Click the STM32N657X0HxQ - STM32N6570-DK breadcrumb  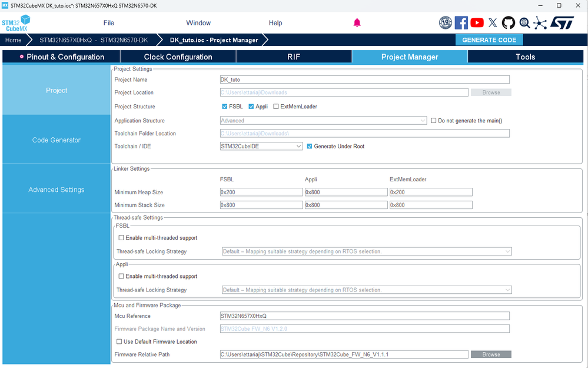[x=94, y=40]
